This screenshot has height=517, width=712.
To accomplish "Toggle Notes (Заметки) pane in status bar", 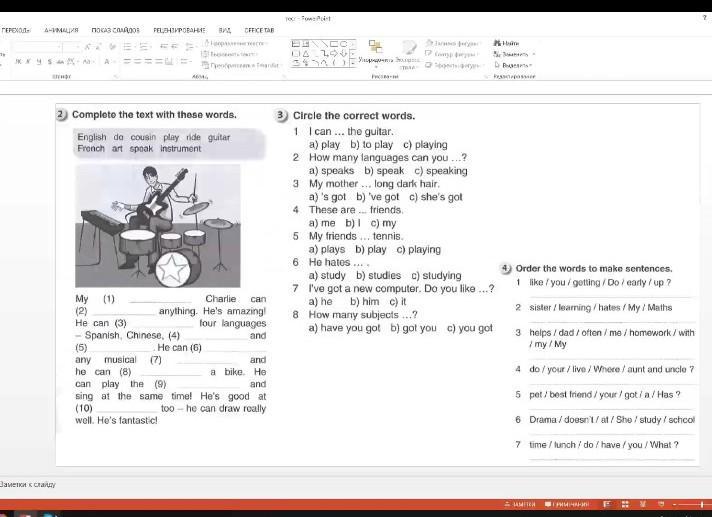I will pyautogui.click(x=523, y=505).
